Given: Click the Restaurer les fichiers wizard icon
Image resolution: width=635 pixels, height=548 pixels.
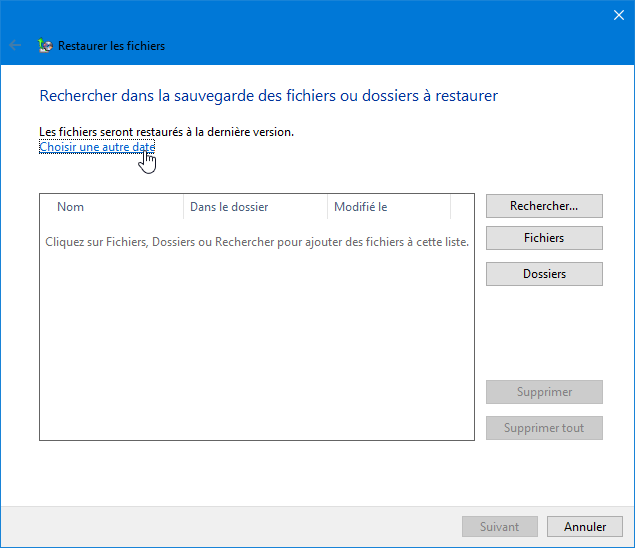Looking at the screenshot, I should (45, 45).
